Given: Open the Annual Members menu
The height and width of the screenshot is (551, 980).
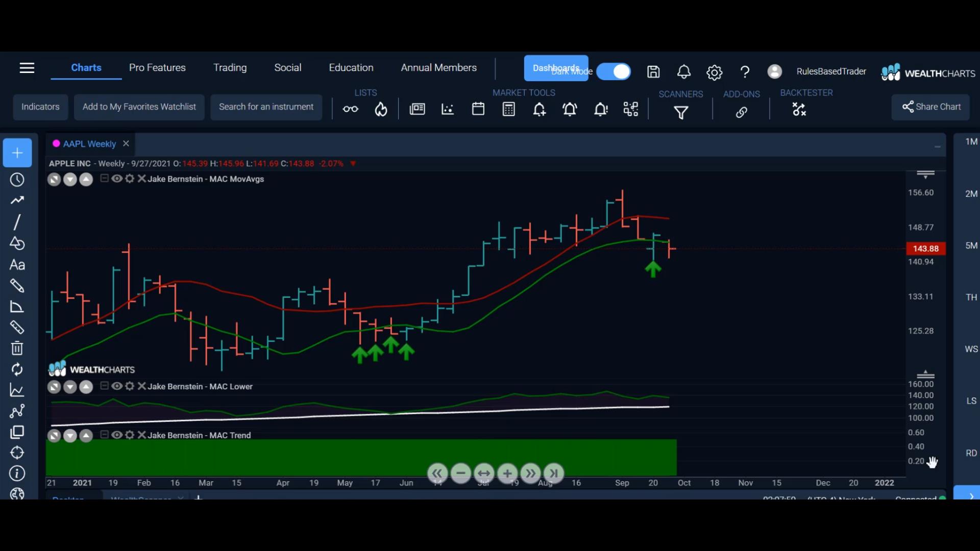Looking at the screenshot, I should point(438,68).
